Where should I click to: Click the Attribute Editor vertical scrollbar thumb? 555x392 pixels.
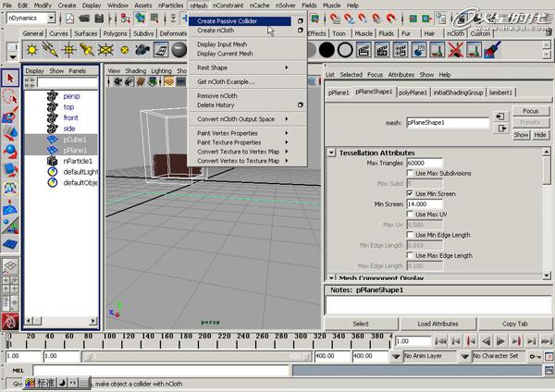pyautogui.click(x=547, y=170)
